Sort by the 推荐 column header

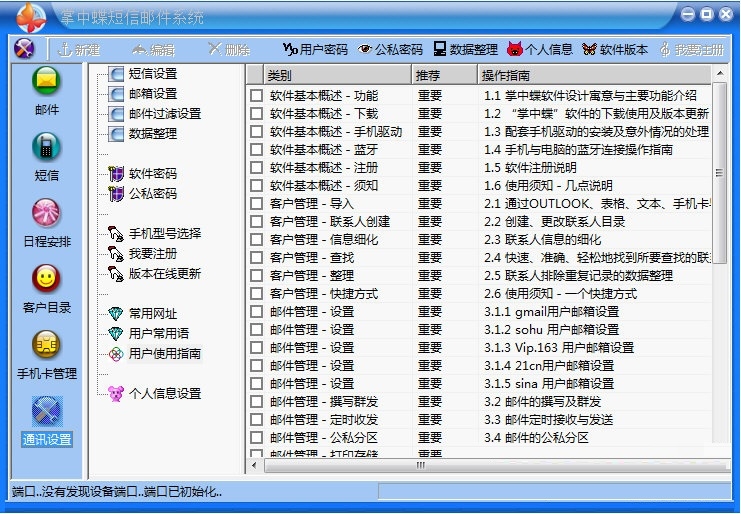[444, 75]
